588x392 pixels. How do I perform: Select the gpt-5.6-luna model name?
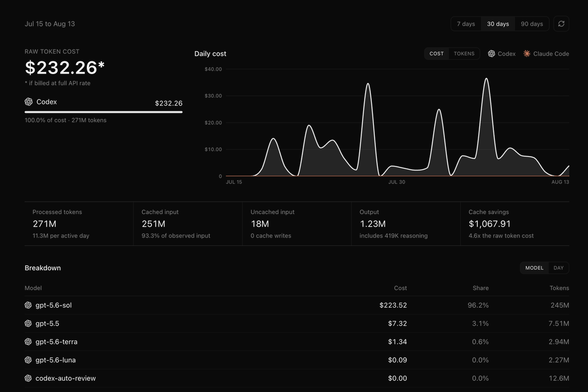tap(55, 360)
